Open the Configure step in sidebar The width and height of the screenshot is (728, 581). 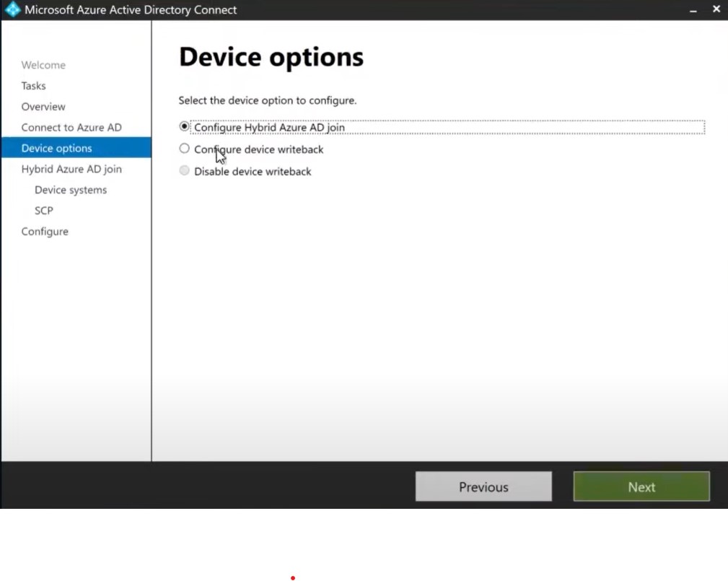45,232
